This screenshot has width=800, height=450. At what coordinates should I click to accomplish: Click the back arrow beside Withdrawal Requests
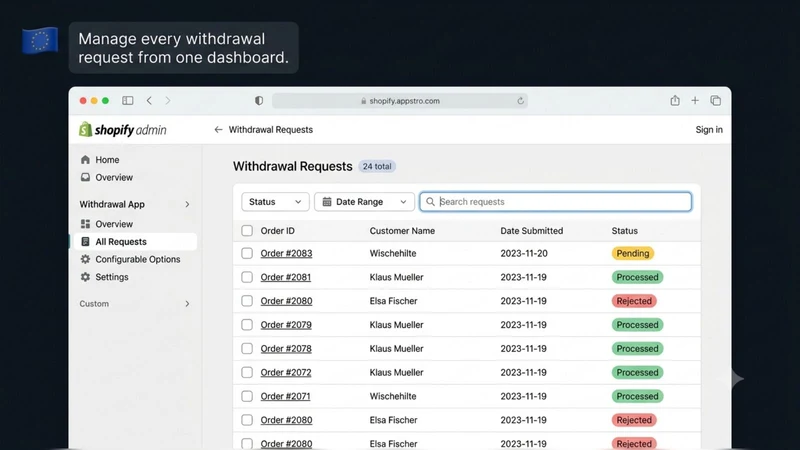[x=218, y=130]
